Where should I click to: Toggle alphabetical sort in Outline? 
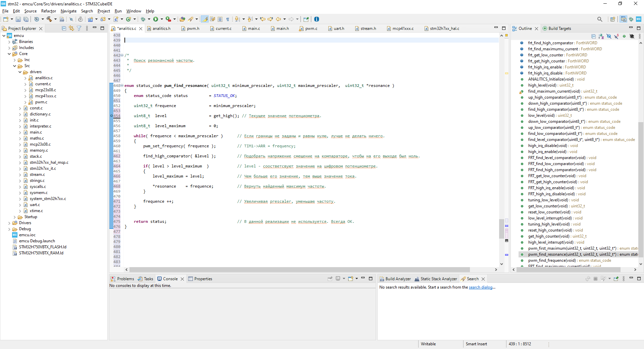(x=601, y=36)
